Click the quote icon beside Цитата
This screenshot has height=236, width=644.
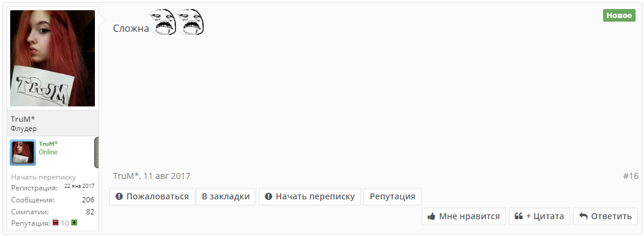point(518,216)
